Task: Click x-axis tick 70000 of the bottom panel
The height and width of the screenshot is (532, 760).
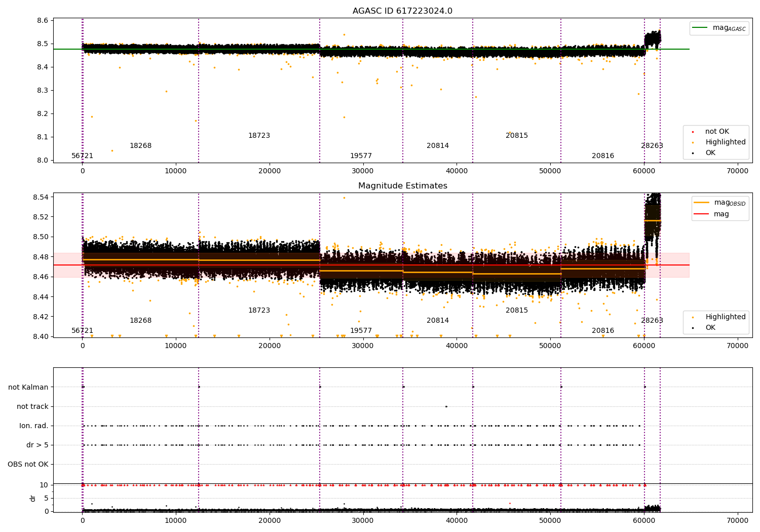Action: [x=737, y=520]
